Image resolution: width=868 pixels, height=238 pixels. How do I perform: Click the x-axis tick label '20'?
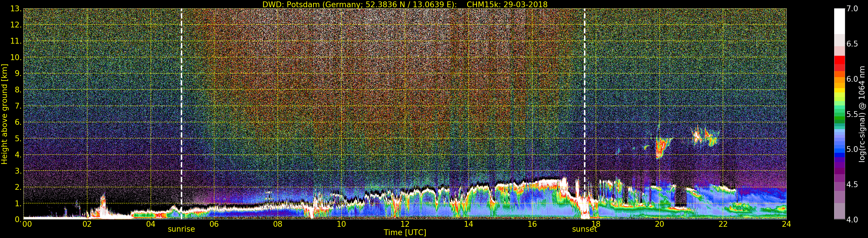[659, 224]
